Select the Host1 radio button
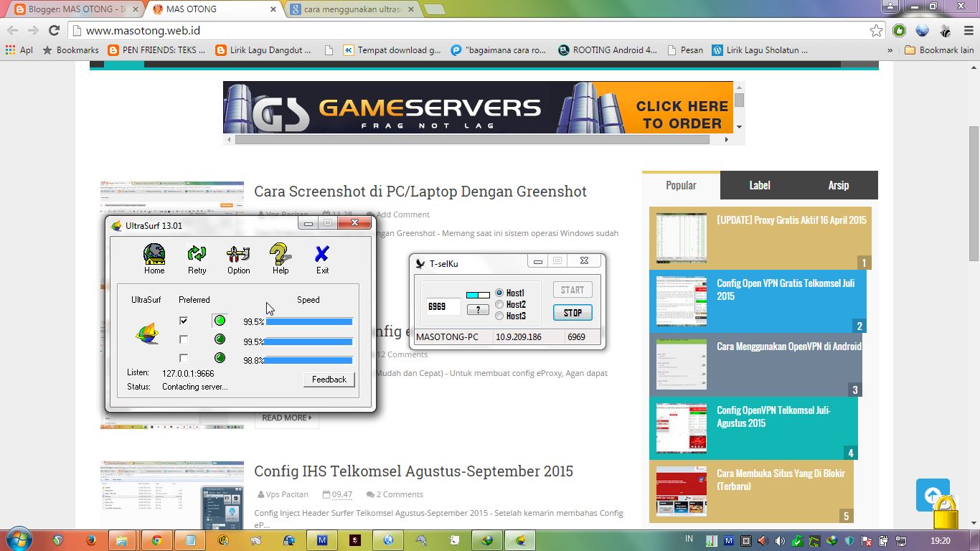Screen dimensions: 980x551 [499, 293]
